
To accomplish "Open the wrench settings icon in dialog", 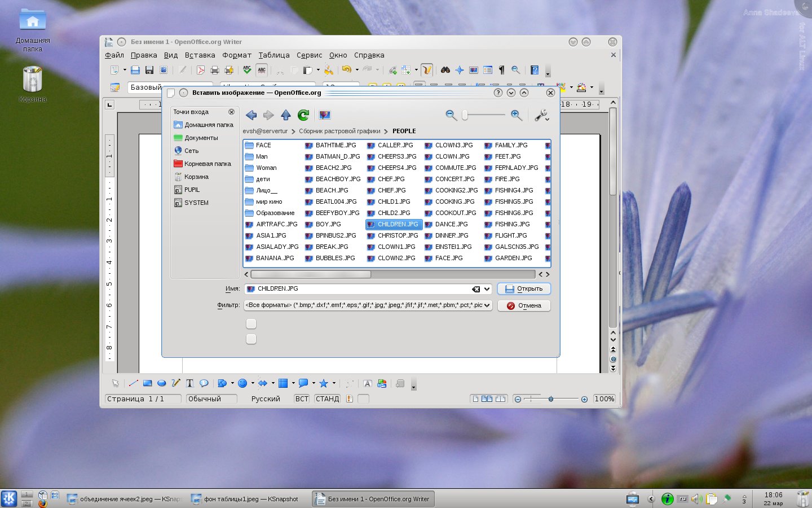I will tap(541, 115).
